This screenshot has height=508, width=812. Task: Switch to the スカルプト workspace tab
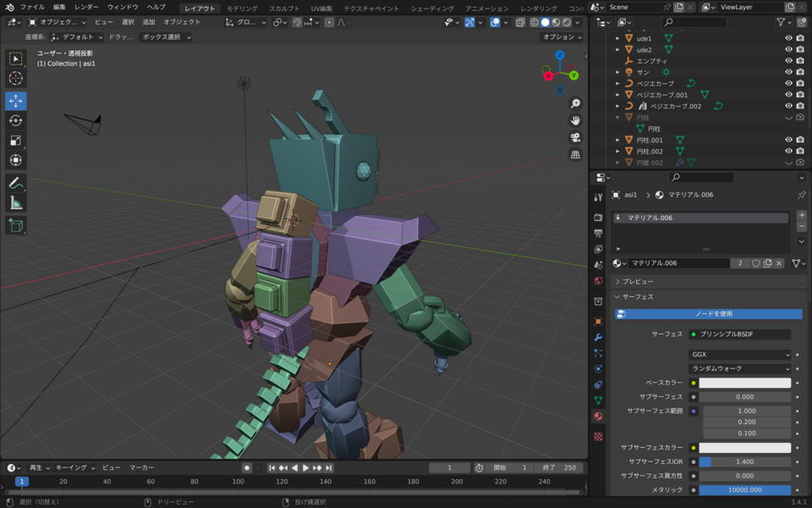(x=283, y=8)
